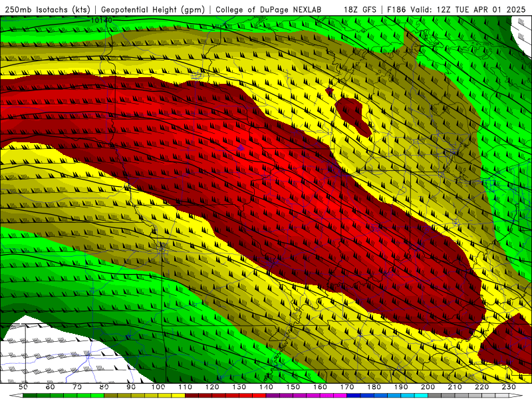This screenshot has width=532, height=399.
Task: Select dark gray swatch just after 200
Action: point(435,396)
